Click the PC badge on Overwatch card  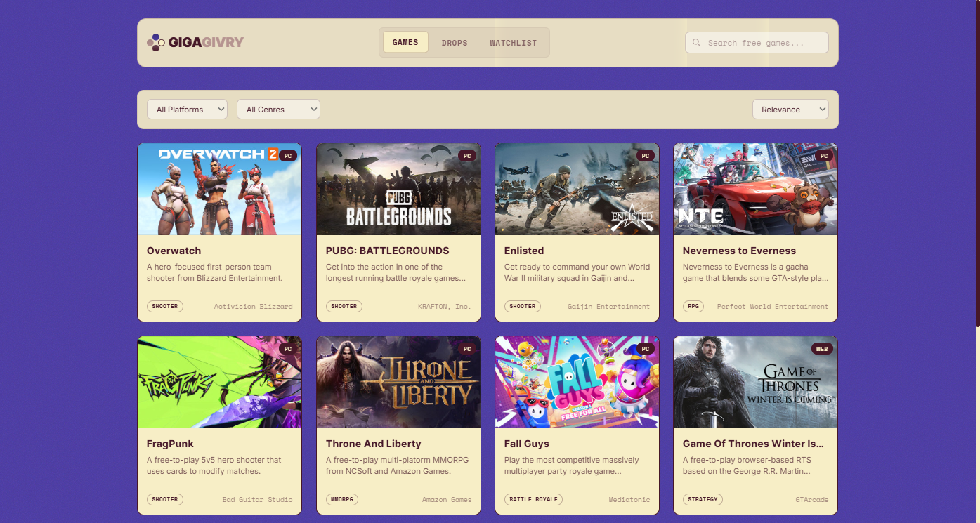click(x=287, y=156)
